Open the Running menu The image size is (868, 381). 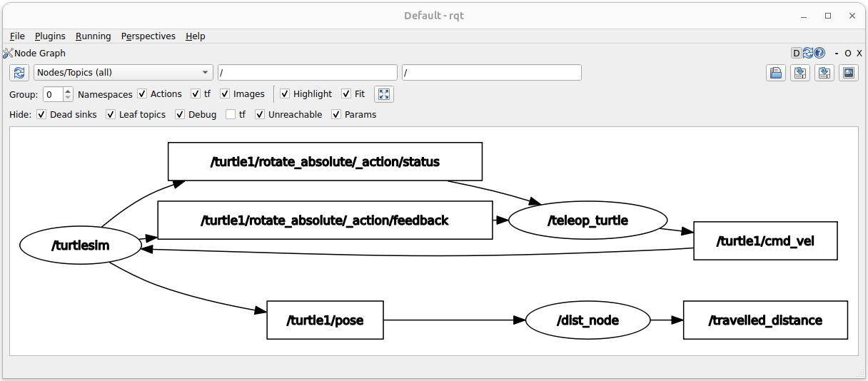coord(94,36)
